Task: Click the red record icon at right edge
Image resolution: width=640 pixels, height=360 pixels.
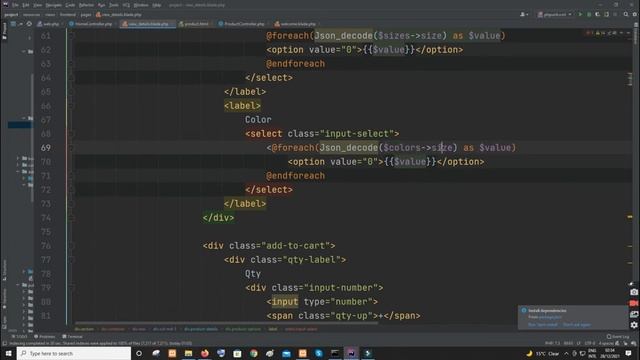Action: click(x=633, y=303)
